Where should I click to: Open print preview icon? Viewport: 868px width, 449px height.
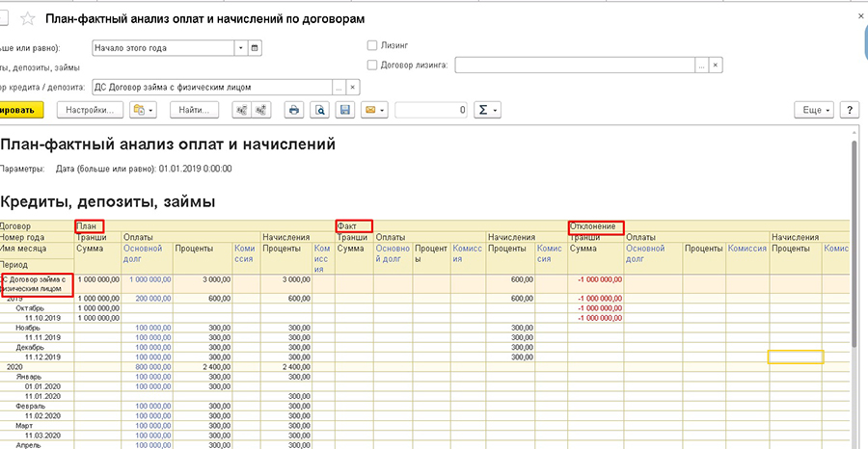[x=319, y=110]
